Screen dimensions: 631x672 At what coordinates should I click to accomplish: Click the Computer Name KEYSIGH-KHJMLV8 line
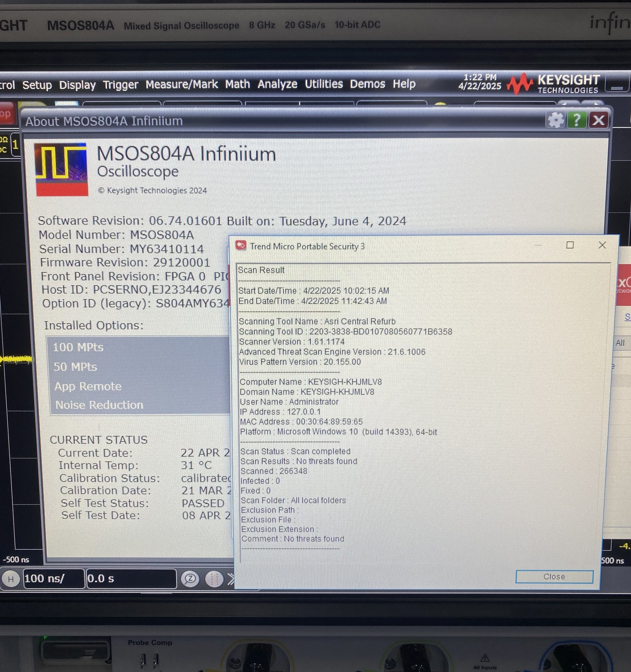pyautogui.click(x=311, y=382)
